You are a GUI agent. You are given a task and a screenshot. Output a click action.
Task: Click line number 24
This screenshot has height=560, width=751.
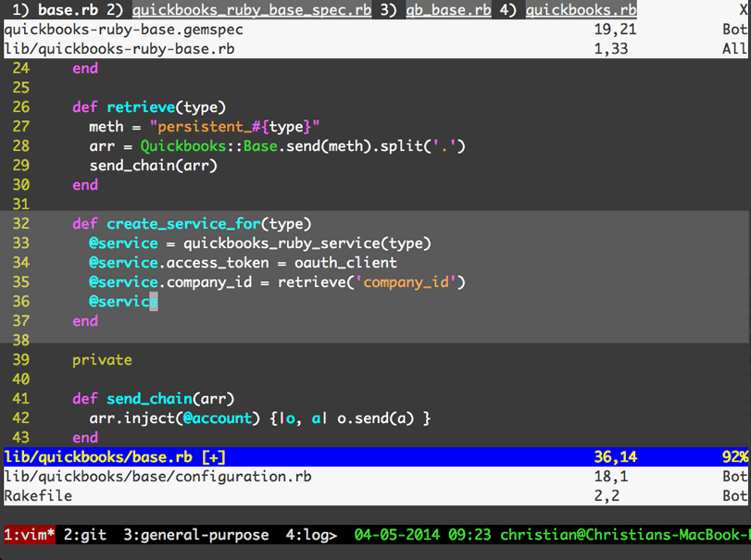click(20, 68)
